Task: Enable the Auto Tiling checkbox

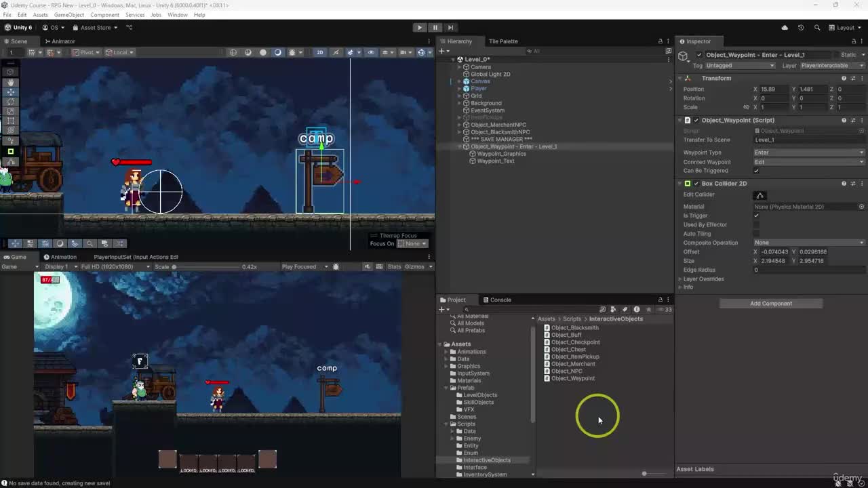Action: pos(756,234)
